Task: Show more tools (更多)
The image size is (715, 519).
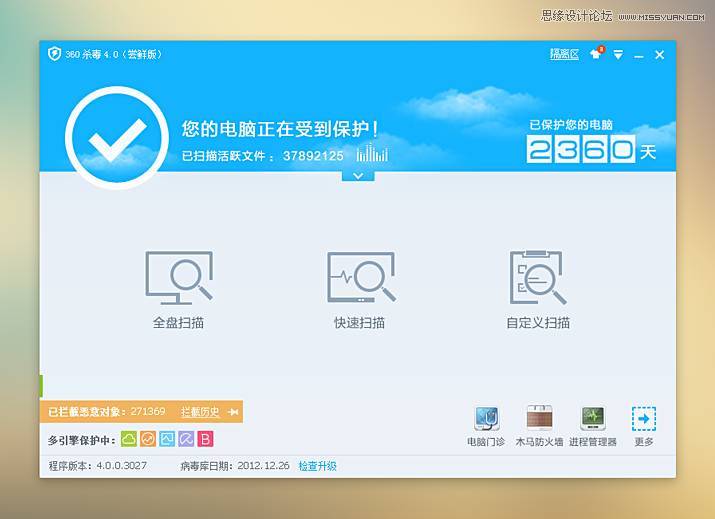Action: [x=644, y=426]
